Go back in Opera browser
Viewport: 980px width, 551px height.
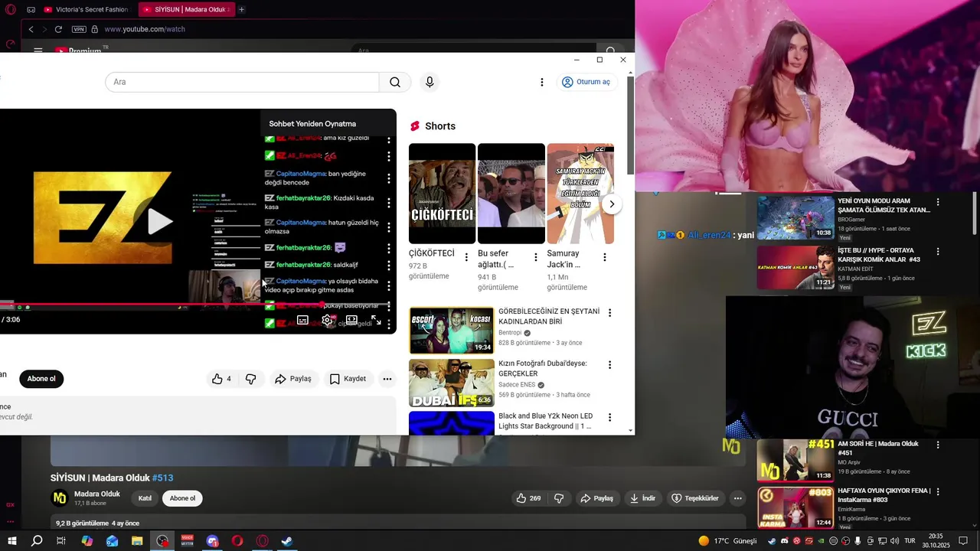coord(31,29)
